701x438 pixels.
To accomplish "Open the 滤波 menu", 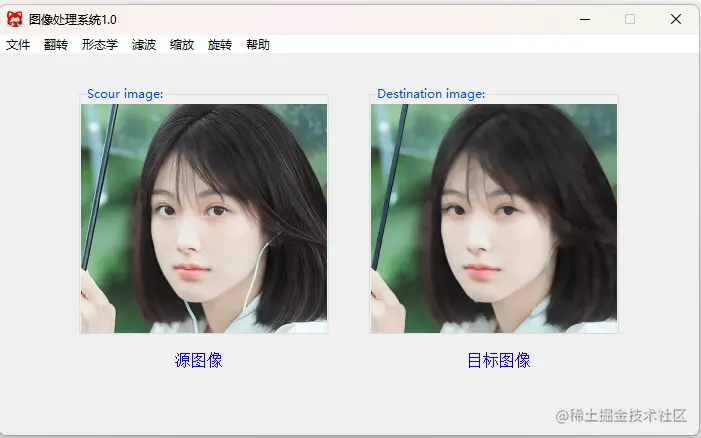I will (144, 45).
